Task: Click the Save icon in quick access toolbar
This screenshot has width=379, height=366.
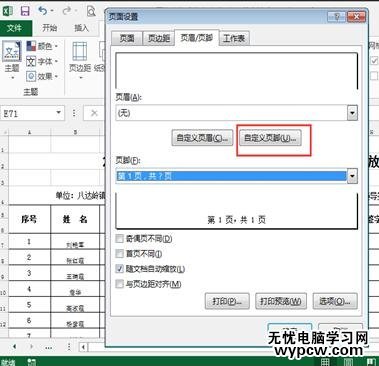Action: pyautogui.click(x=25, y=11)
